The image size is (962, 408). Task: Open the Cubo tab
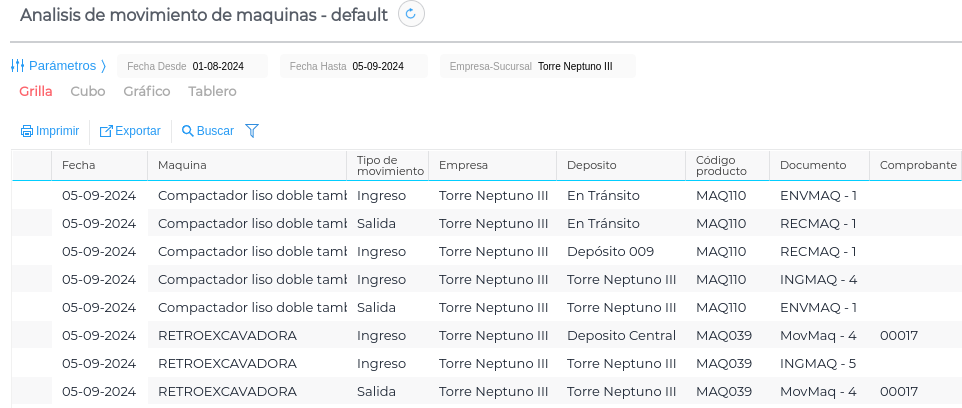click(88, 91)
